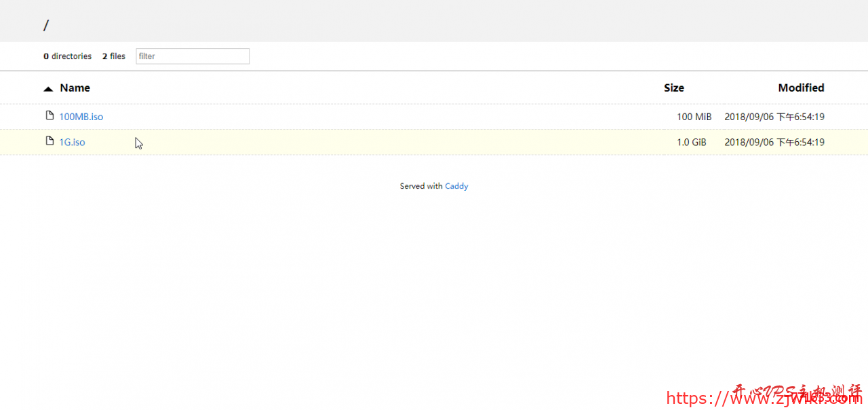Click the file icon beside 1G.iso

pos(50,141)
